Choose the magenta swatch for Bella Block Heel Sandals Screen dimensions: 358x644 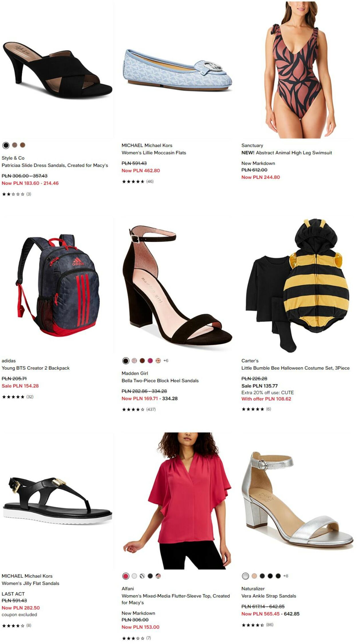tap(150, 361)
